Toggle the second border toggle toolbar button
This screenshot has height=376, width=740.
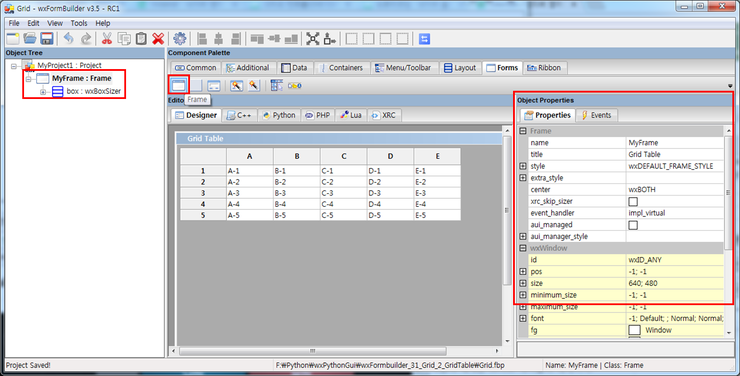click(369, 39)
